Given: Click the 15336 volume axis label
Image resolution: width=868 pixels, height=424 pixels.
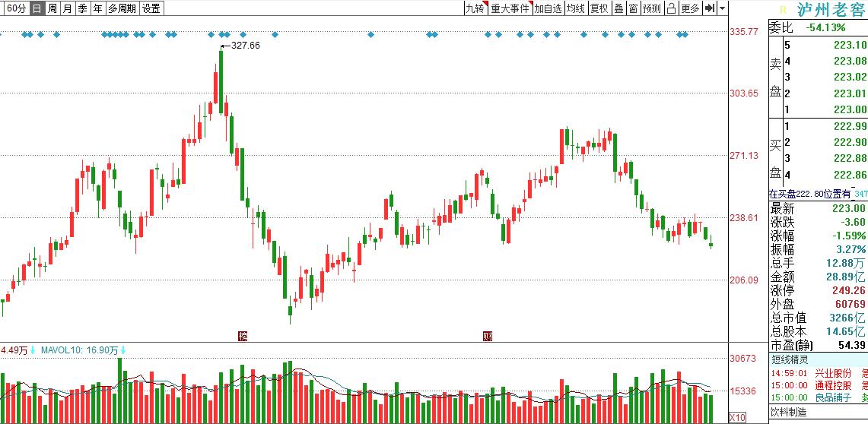Looking at the screenshot, I should point(744,391).
